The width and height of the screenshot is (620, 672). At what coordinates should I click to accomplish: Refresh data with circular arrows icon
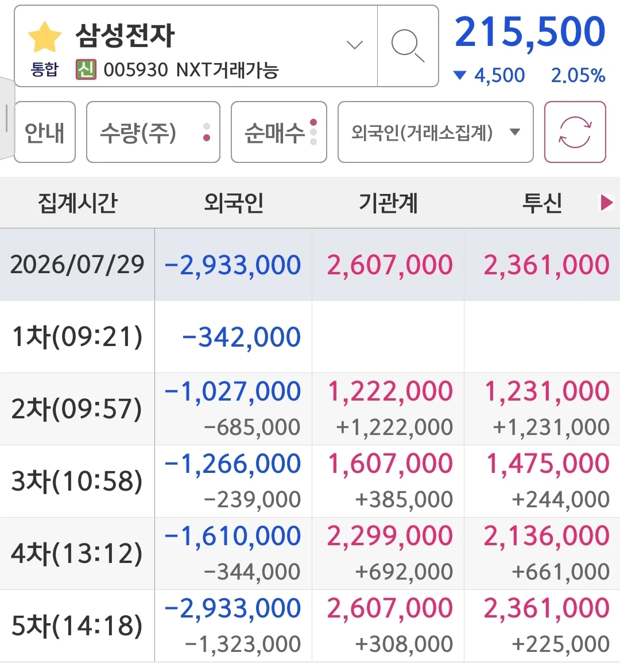pos(575,132)
